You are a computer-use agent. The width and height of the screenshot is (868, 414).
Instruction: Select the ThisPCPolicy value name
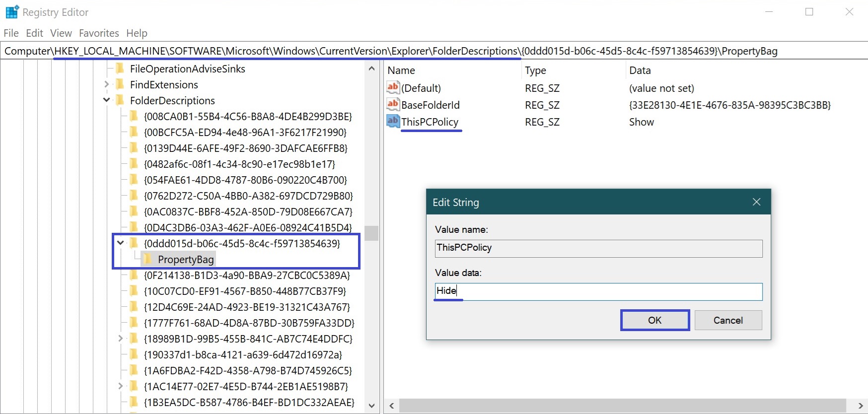430,122
